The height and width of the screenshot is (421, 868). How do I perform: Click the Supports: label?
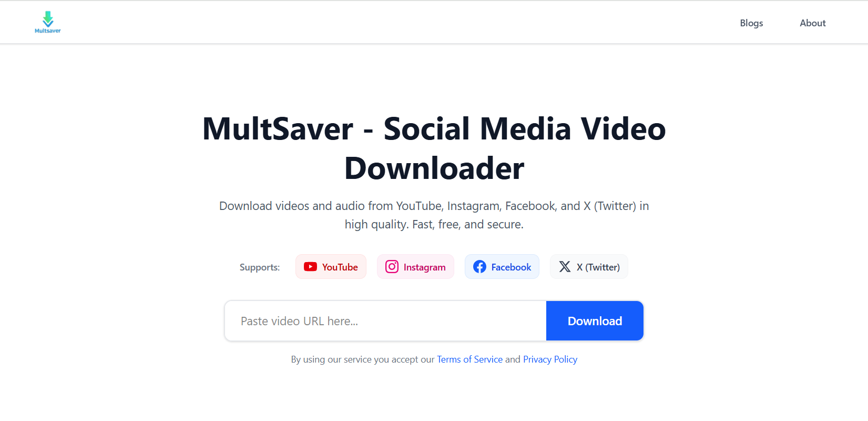click(260, 267)
